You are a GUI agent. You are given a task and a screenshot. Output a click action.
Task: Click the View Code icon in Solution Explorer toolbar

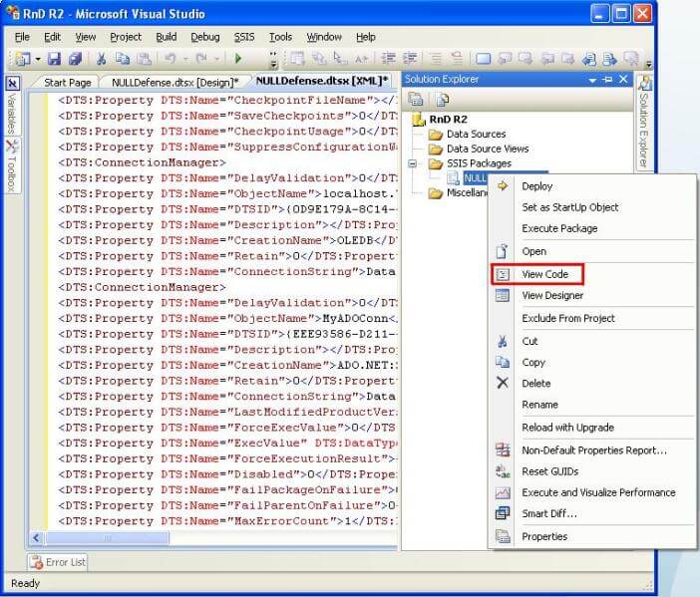(x=443, y=99)
